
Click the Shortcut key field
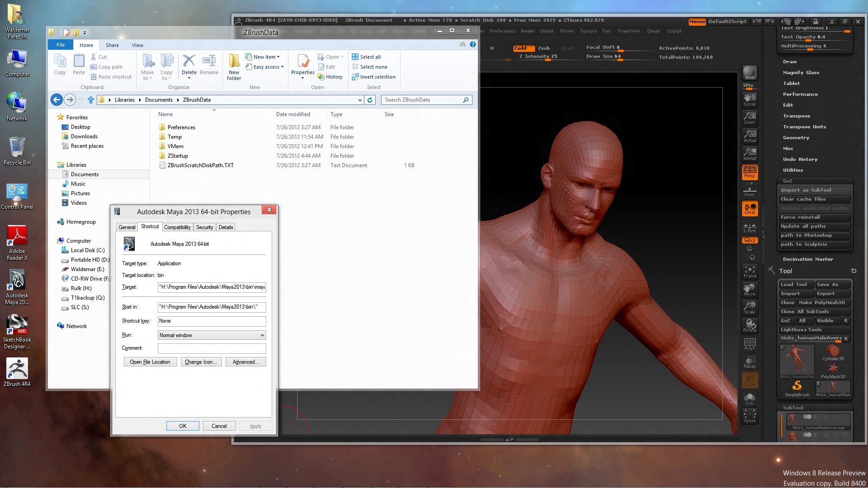point(212,321)
